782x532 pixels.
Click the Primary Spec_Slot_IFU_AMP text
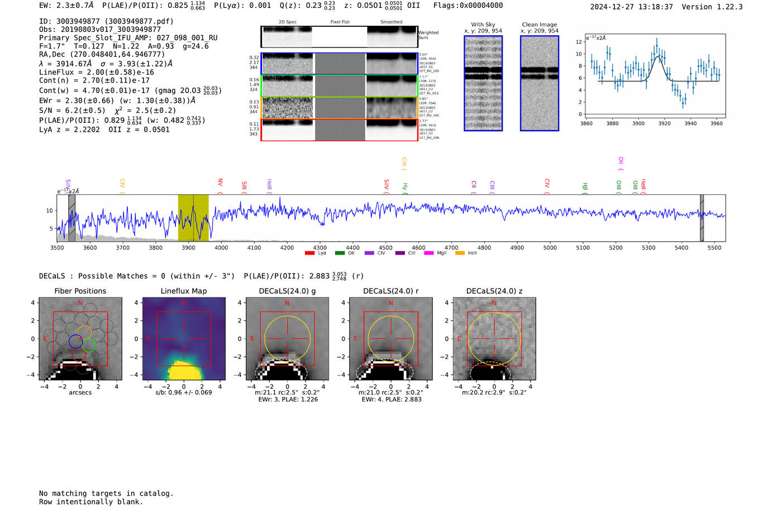click(128, 38)
